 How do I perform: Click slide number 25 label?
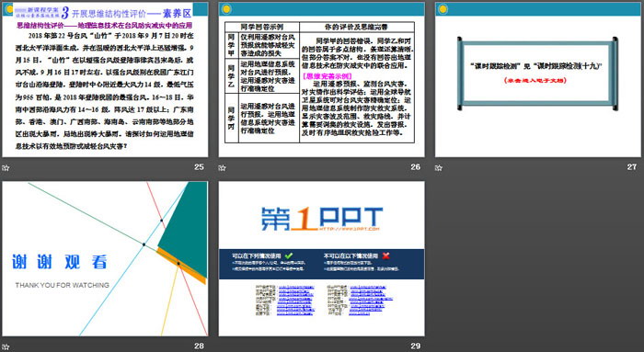click(x=200, y=167)
